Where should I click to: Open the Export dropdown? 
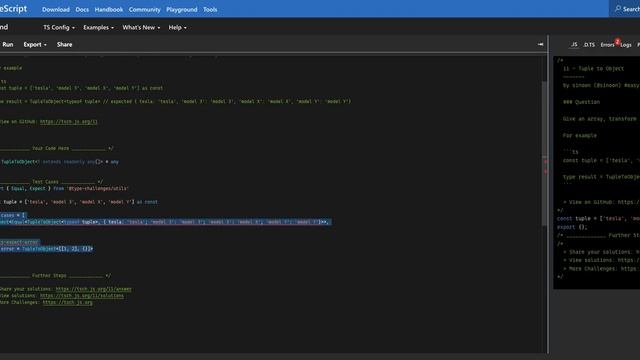(x=35, y=44)
